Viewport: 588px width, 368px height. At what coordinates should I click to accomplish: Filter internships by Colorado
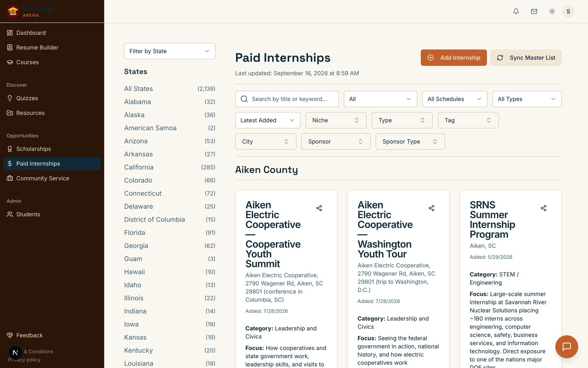(170, 180)
